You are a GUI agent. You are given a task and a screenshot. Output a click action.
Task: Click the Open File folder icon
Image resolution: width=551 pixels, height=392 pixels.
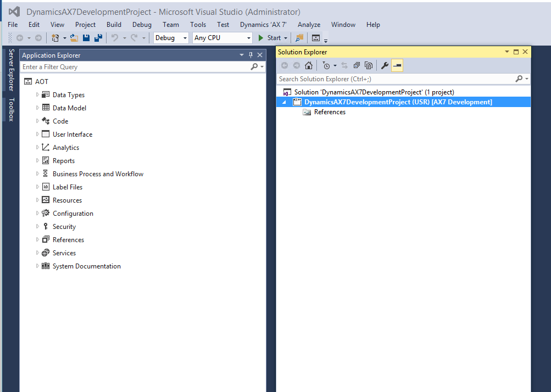point(74,38)
